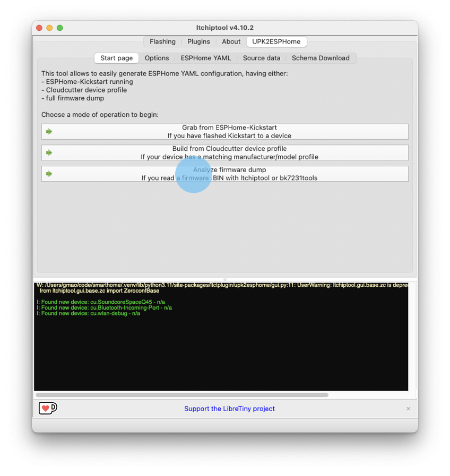Image resolution: width=450 pixels, height=476 pixels.
Task: Click the green arrow beside Grab from ESPHome-Kickstart
Action: (48, 131)
